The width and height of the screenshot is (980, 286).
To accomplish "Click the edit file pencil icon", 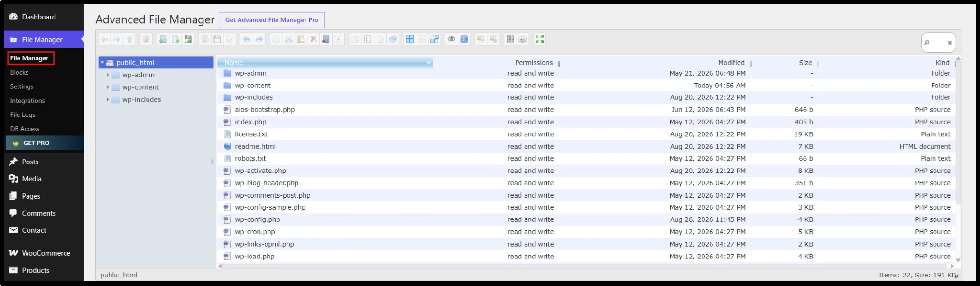I will 380,39.
